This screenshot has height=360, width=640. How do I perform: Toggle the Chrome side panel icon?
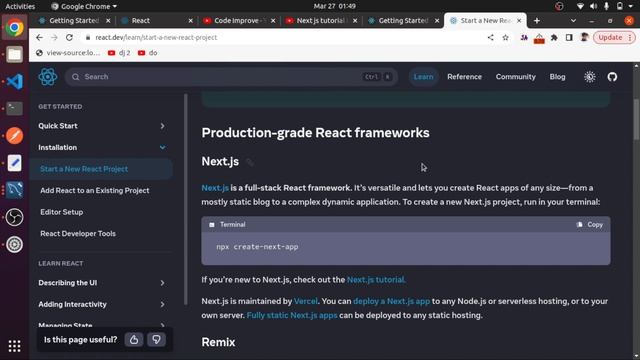tap(569, 38)
